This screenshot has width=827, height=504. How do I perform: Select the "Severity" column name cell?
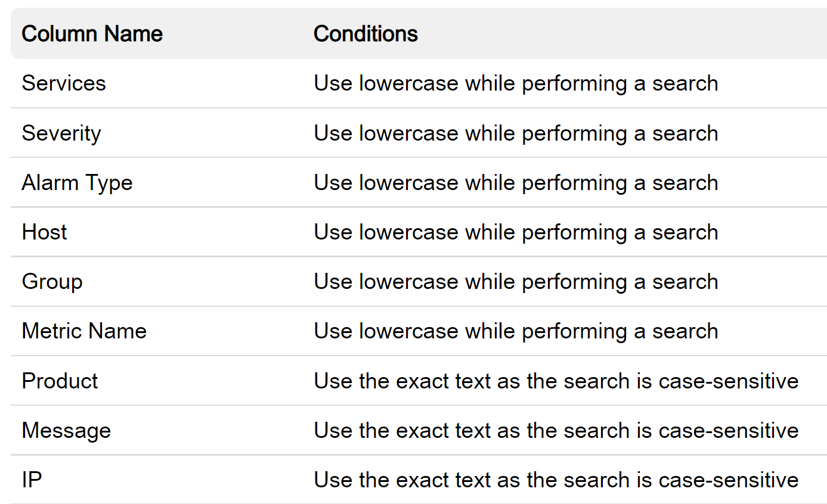point(61,133)
